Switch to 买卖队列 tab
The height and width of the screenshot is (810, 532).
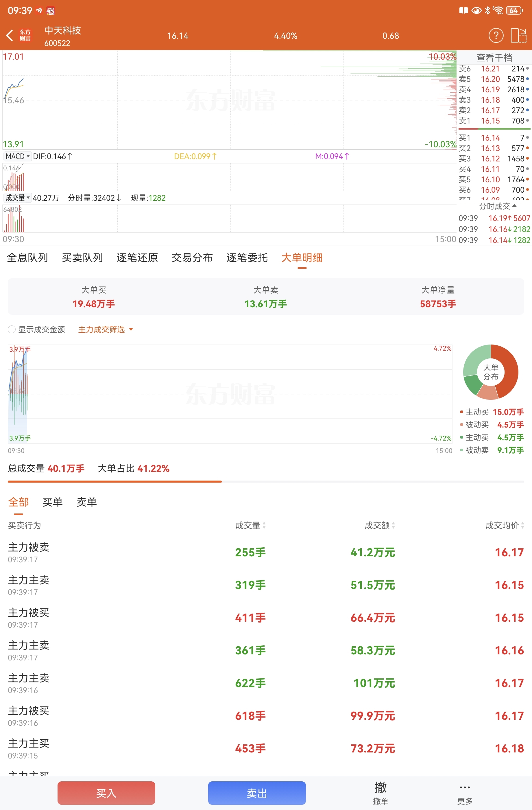[82, 258]
